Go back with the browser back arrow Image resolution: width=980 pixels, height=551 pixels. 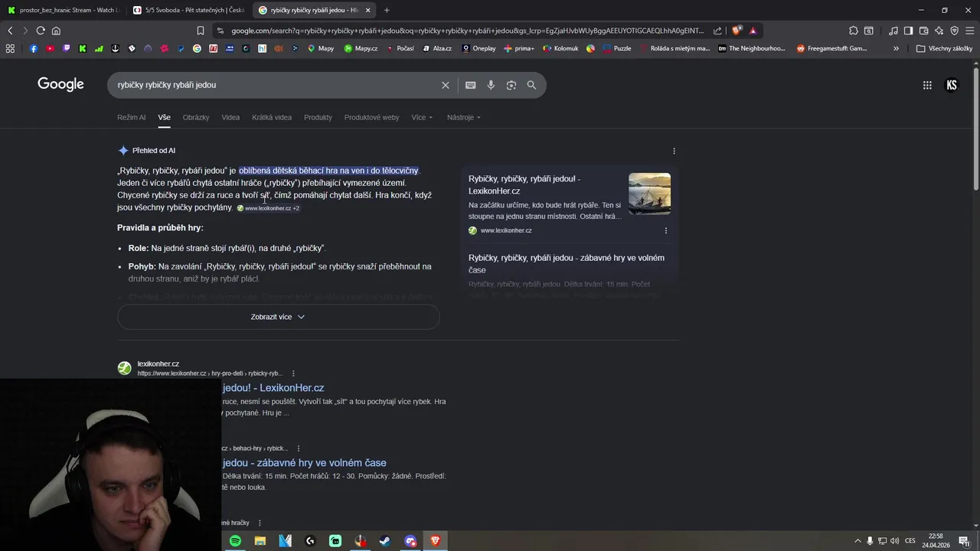pyautogui.click(x=10, y=31)
